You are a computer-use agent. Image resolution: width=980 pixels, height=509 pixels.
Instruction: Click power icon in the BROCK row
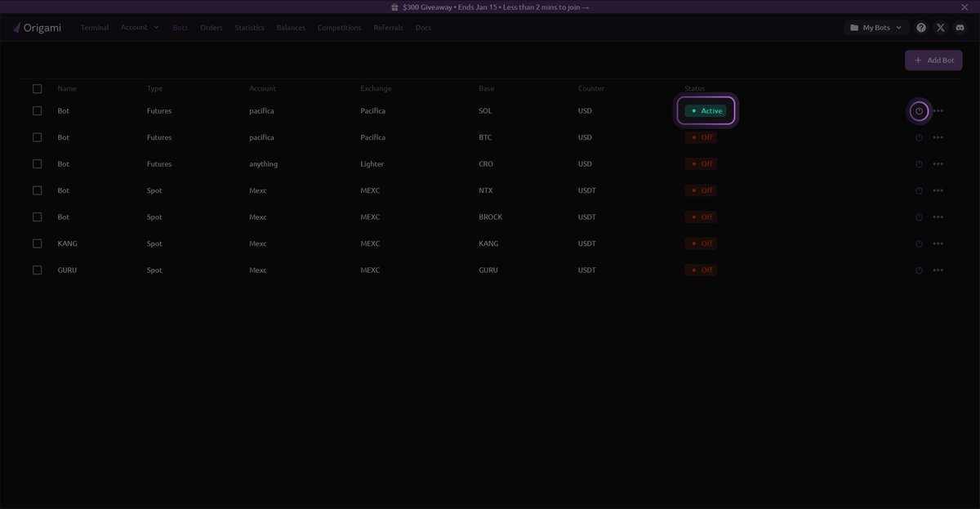[x=919, y=217]
